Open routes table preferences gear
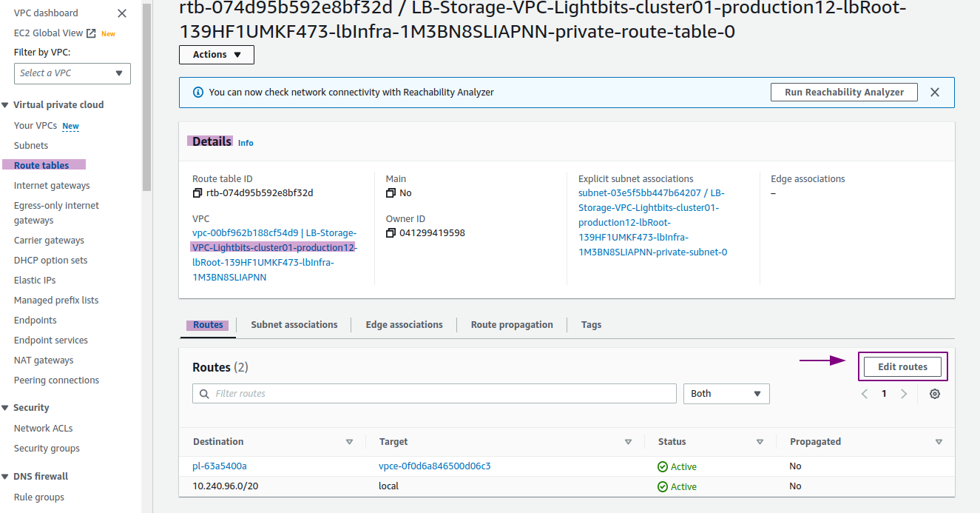 click(x=935, y=394)
